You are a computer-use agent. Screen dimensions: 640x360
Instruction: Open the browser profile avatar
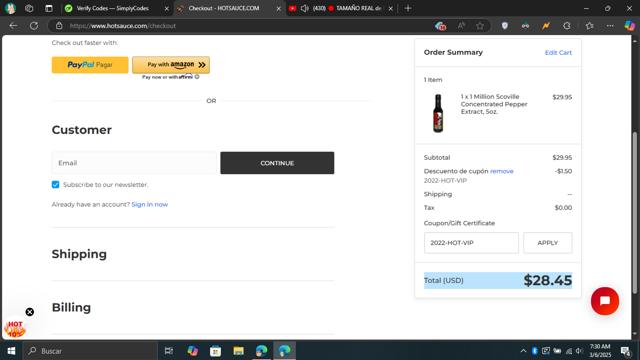click(x=10, y=8)
